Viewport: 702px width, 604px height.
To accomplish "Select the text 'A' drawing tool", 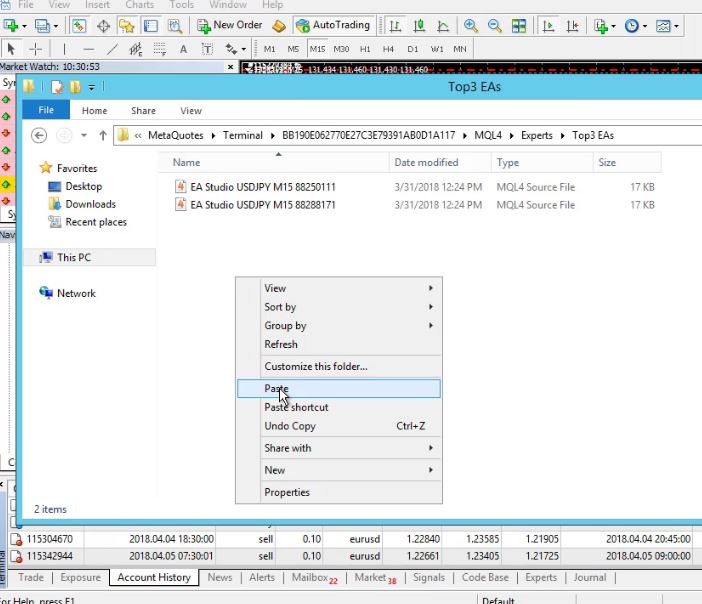I will pos(184,49).
